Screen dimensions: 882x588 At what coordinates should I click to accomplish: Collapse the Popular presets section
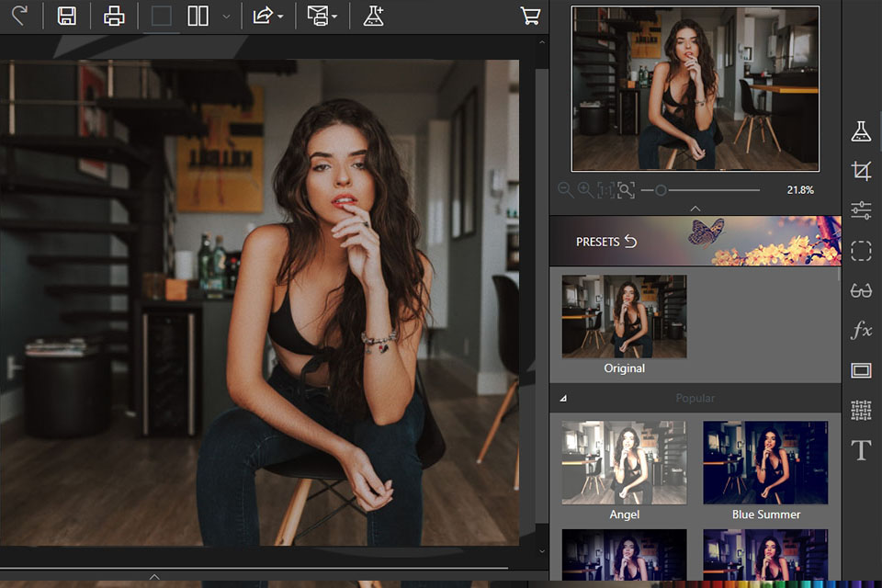pyautogui.click(x=563, y=399)
